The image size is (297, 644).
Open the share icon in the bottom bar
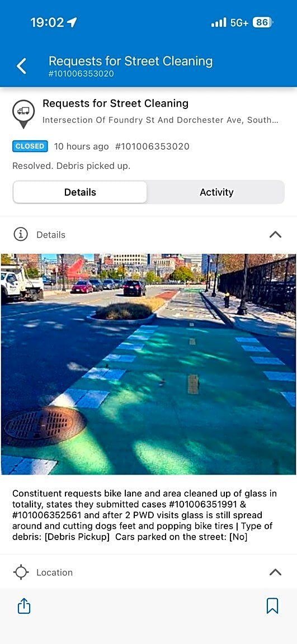click(24, 606)
